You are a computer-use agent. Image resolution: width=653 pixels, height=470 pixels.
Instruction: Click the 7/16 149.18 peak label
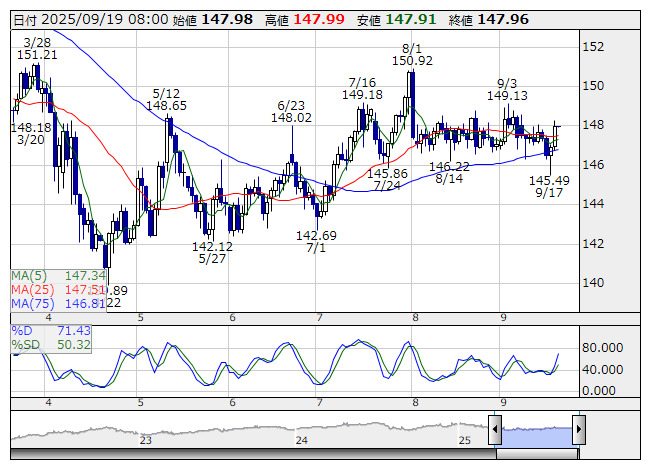tap(362, 88)
